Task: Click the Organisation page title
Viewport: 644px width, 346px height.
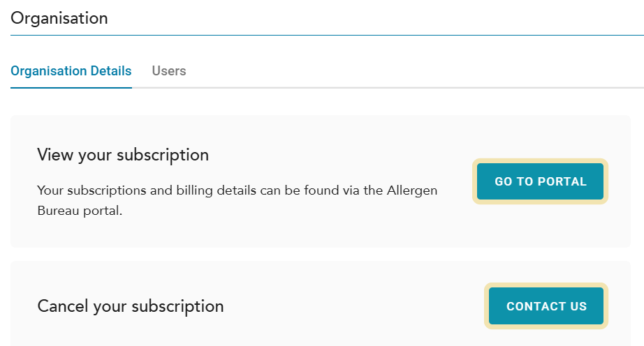Action: pyautogui.click(x=59, y=19)
